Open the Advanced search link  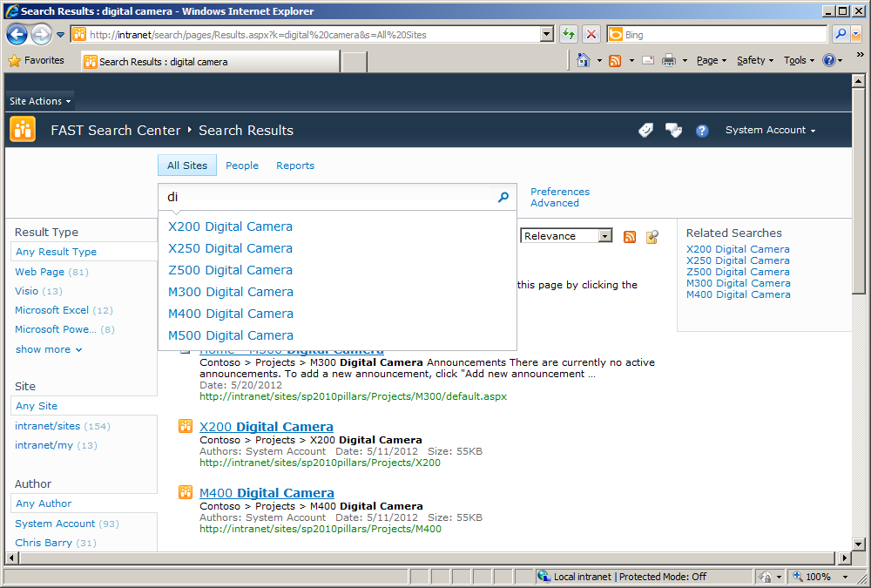coord(554,203)
